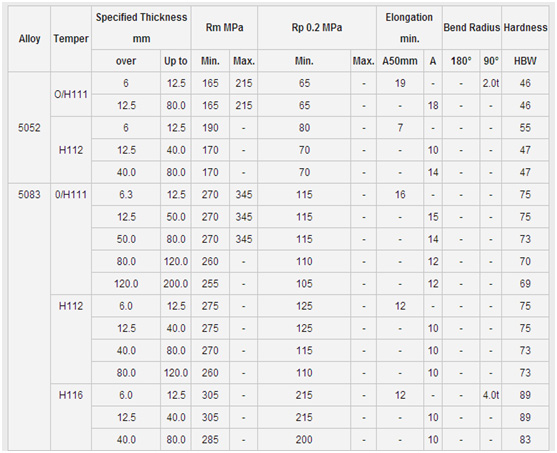557x453 pixels.
Task: Click the 2.0t bend radius value
Action: 491,83
